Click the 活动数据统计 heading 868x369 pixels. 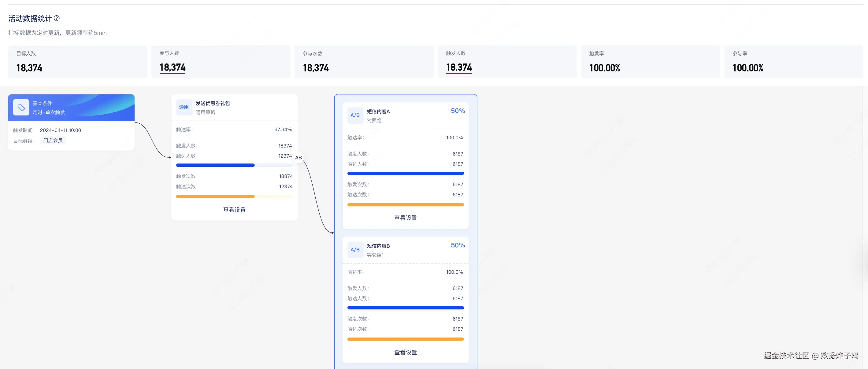(30, 19)
